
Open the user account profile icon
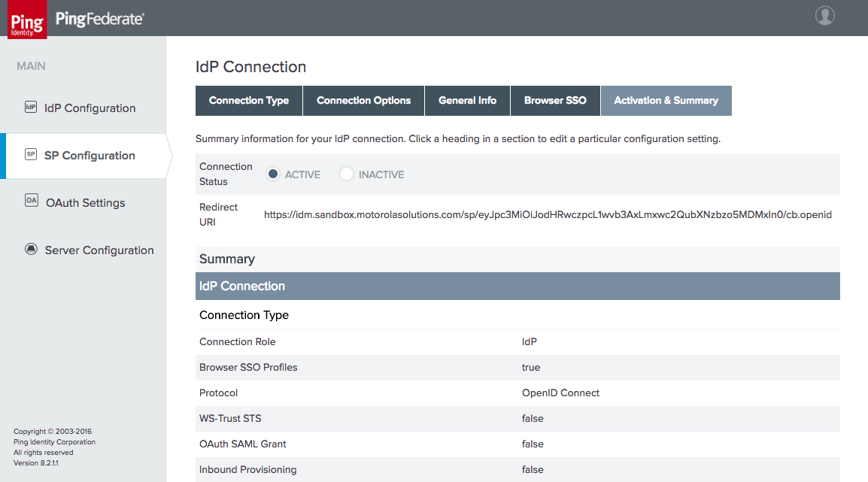(x=825, y=16)
